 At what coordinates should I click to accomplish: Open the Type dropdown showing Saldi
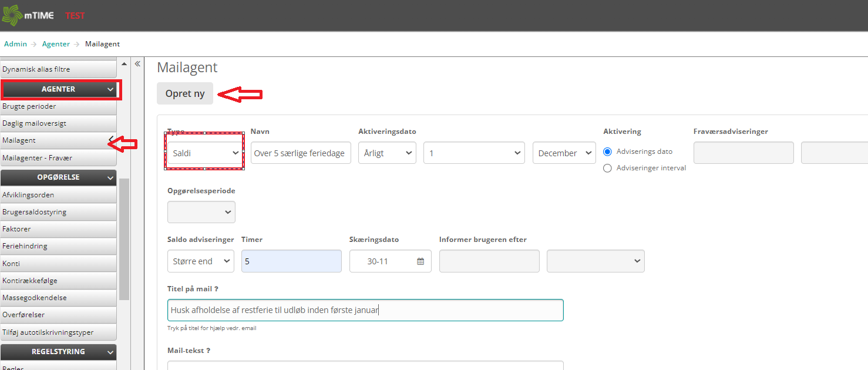204,153
